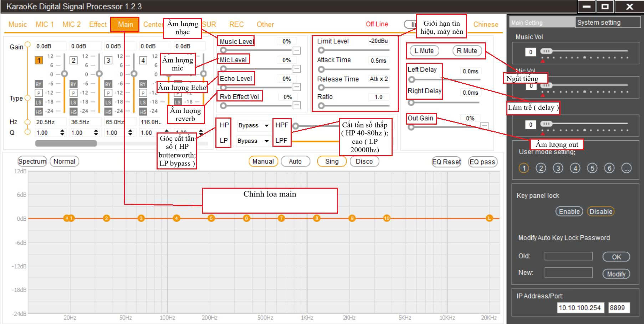Image resolution: width=644 pixels, height=324 pixels.
Task: Click EQ Reset button
Action: point(446,162)
